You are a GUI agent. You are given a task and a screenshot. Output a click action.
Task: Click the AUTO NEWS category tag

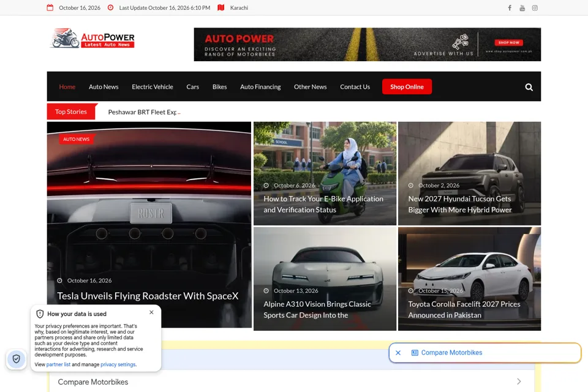76,139
